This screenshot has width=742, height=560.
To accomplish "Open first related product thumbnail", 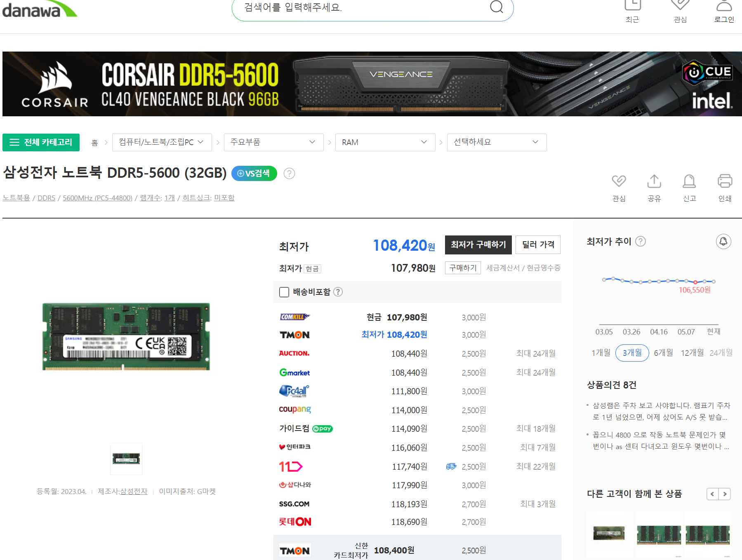I will [609, 534].
